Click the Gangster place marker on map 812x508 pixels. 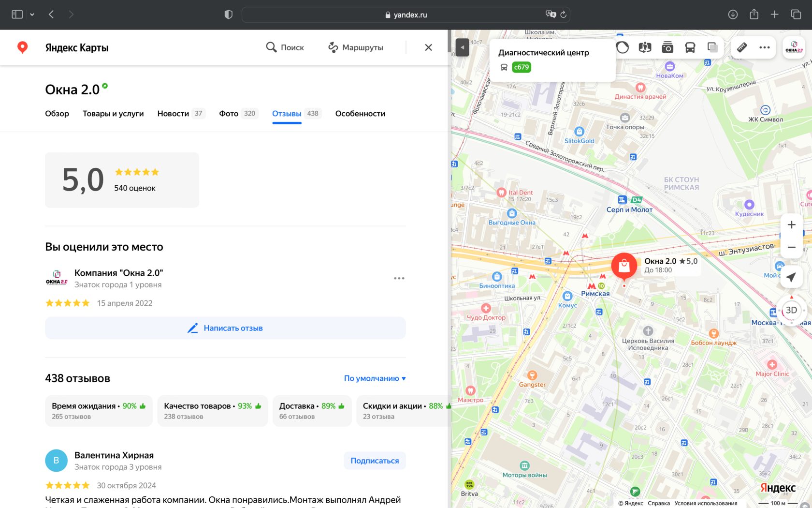click(532, 380)
